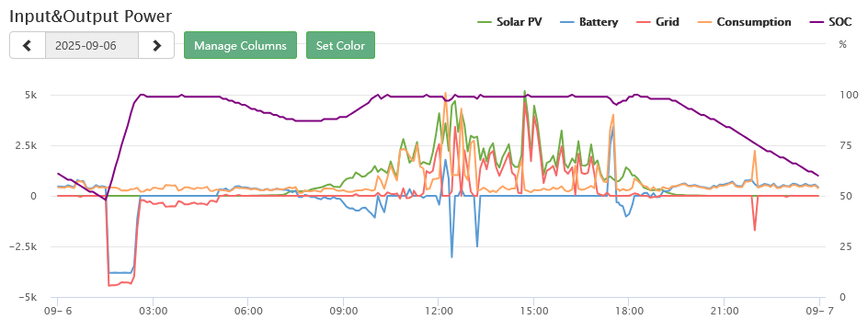
Task: Click the 12:00 tick on time axis
Action: [439, 311]
